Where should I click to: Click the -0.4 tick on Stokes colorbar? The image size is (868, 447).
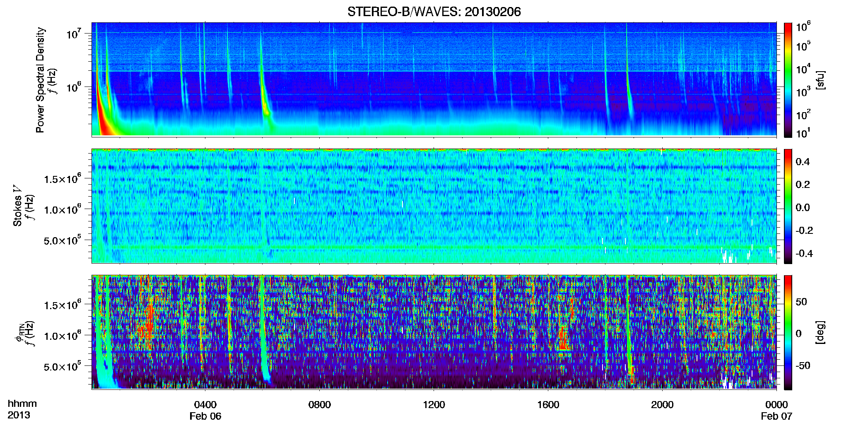804,253
